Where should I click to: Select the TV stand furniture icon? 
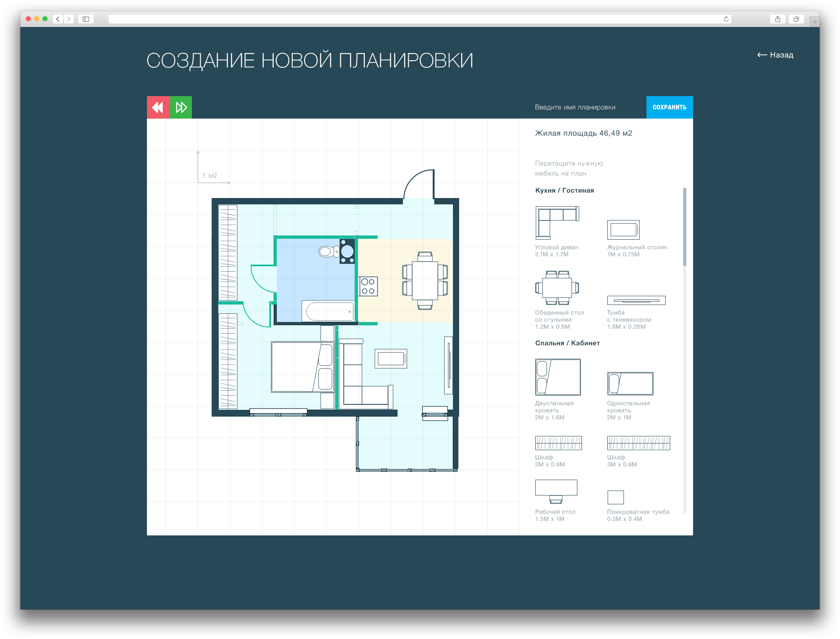point(636,300)
